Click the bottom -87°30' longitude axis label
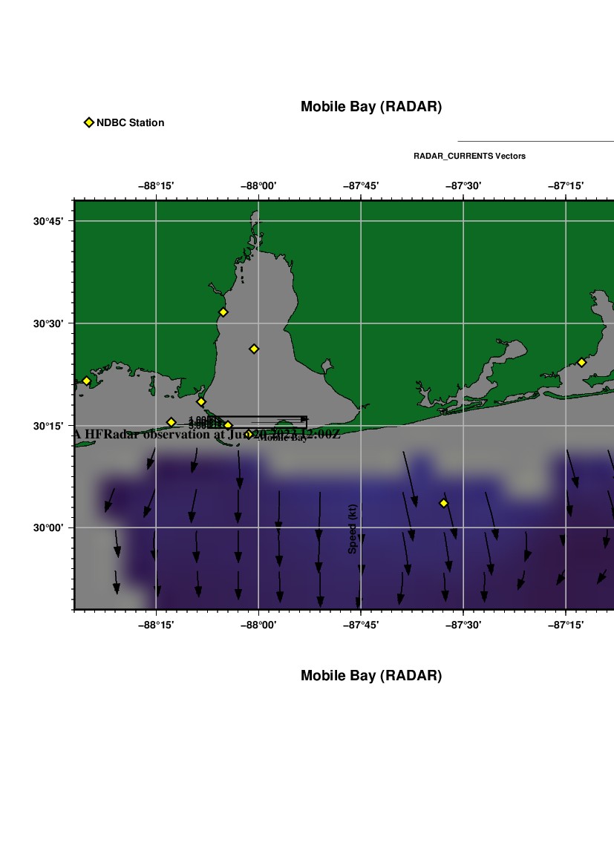Screen dimensions: 614x868 coord(463,625)
